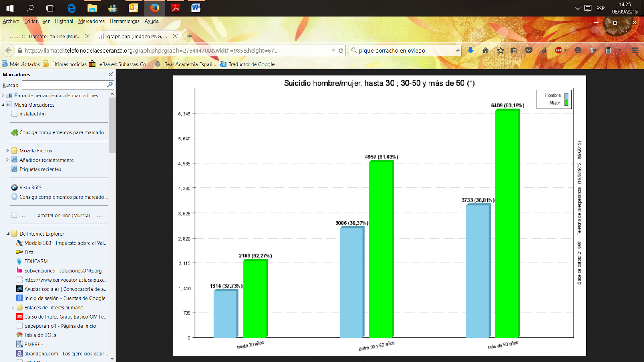This screenshot has height=362, width=644.
Task: Open the Marcadores menu
Action: pos(91,21)
